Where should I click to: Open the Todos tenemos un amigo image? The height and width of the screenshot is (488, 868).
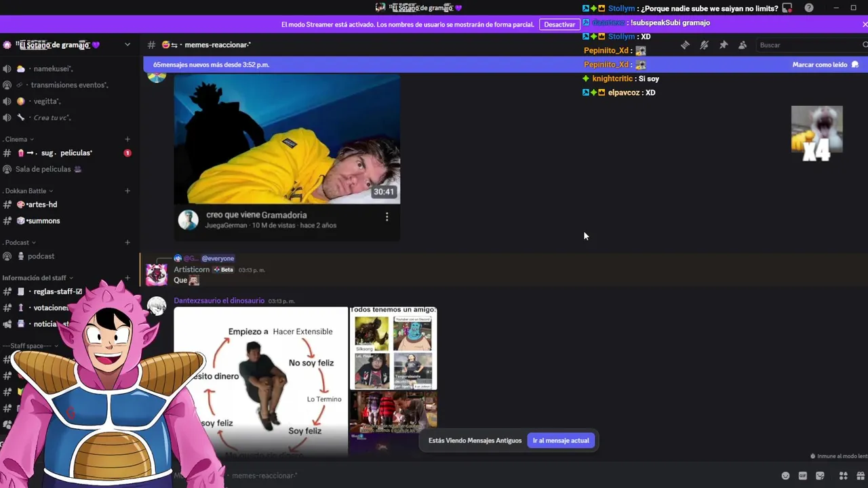coord(393,348)
